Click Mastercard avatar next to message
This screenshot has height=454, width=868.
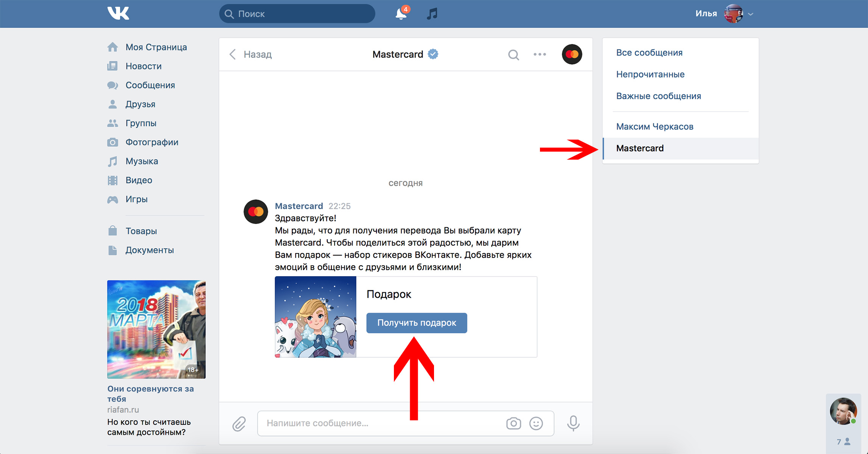256,211
